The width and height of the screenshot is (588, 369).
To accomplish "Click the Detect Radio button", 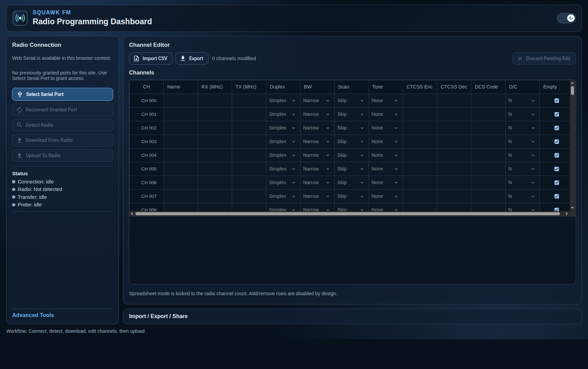I will (x=63, y=125).
